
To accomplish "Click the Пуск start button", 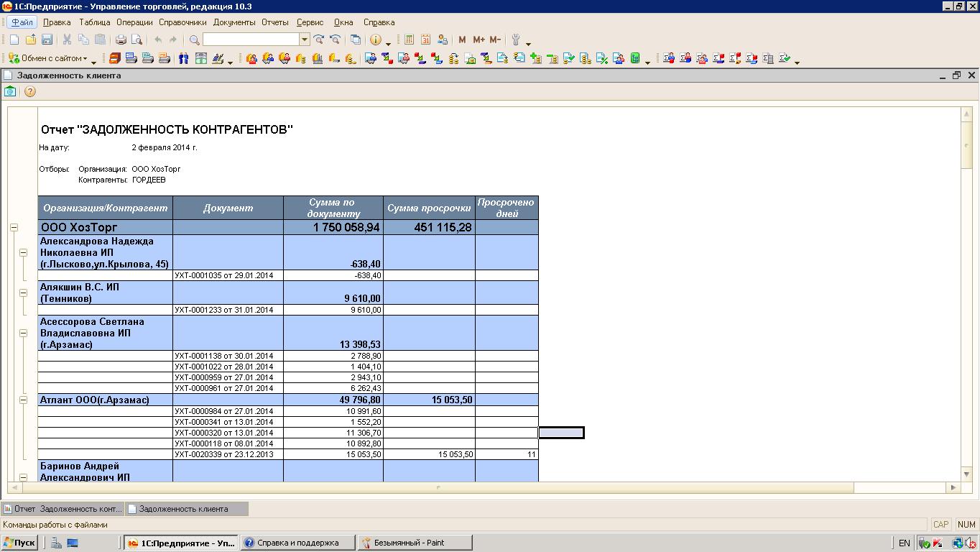I will (x=19, y=543).
